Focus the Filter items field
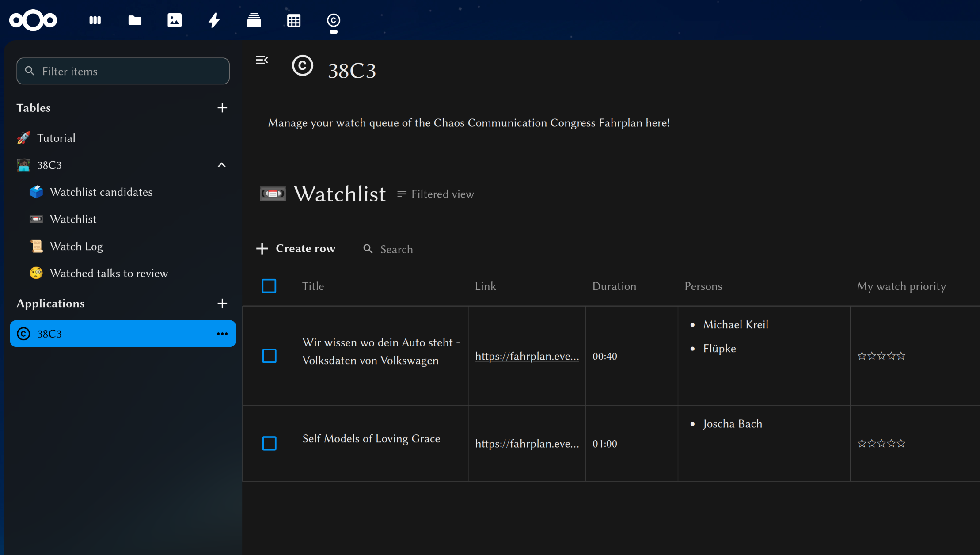Viewport: 980px width, 555px height. (x=123, y=71)
